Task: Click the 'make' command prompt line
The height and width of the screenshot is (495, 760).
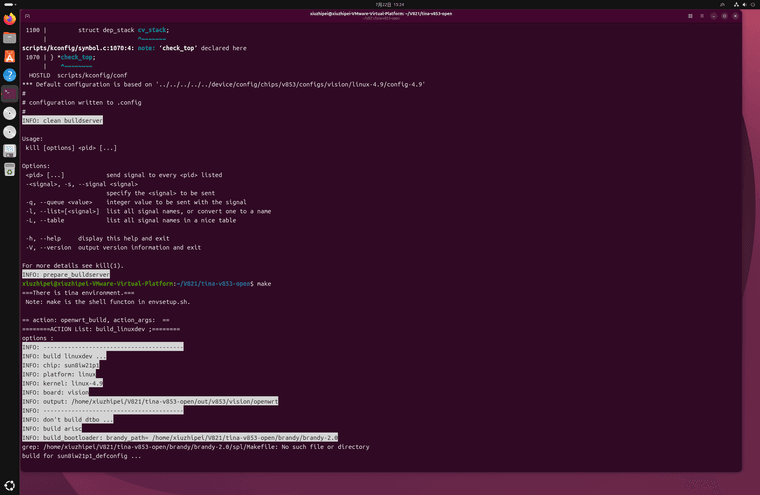Action: (146, 284)
